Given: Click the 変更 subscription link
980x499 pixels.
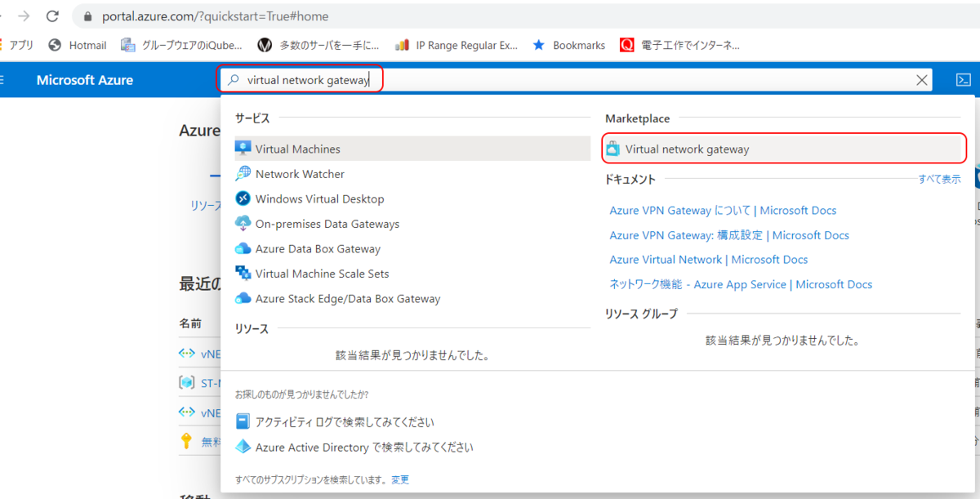Looking at the screenshot, I should point(400,479).
